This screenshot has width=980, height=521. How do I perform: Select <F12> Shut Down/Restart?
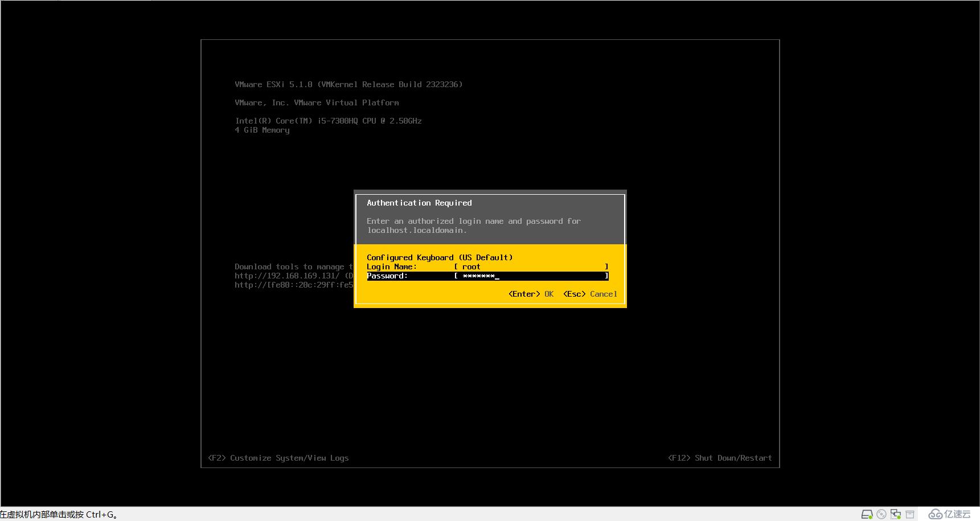(720, 458)
